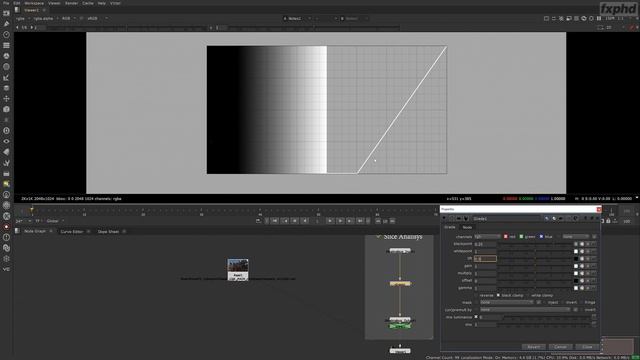Click the Play forward button

pyautogui.click(x=330, y=221)
